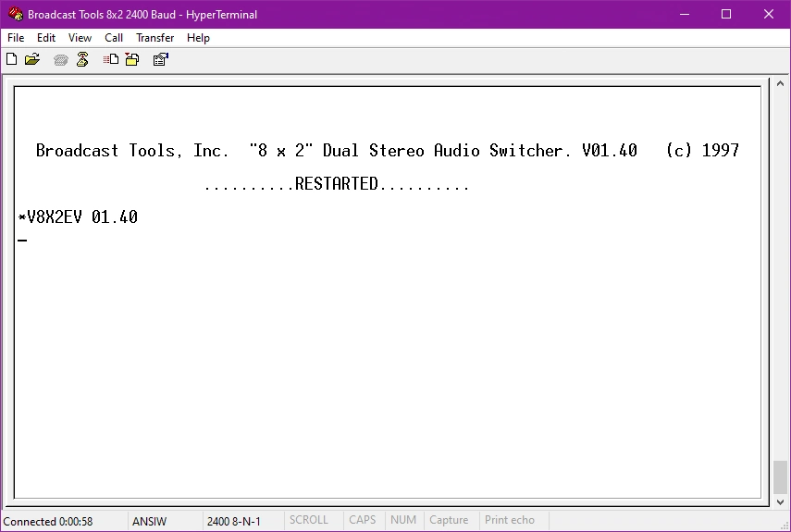
Task: Click the RESTARTED line in terminal
Action: [x=337, y=184]
